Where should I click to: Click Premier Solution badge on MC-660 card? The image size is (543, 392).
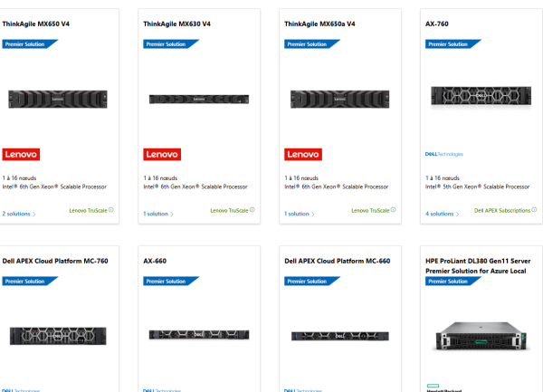pyautogui.click(x=305, y=281)
